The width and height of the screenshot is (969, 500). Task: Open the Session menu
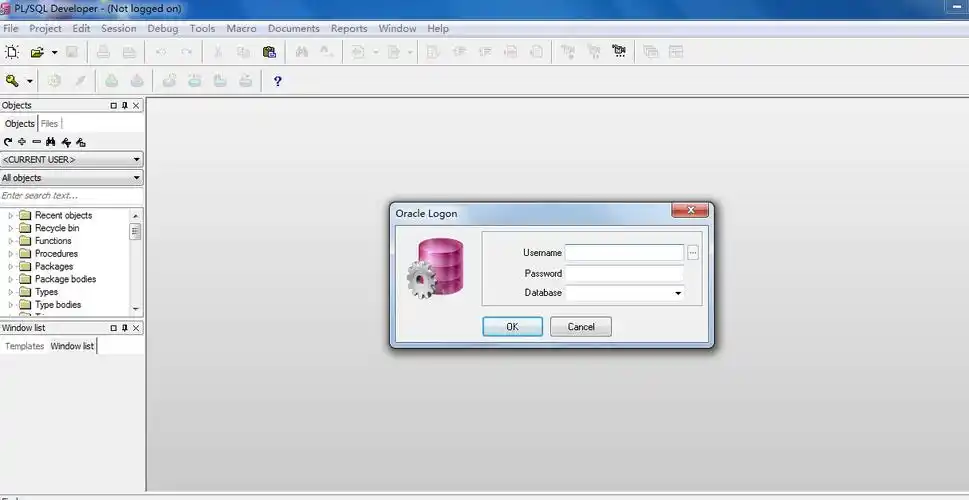click(118, 29)
